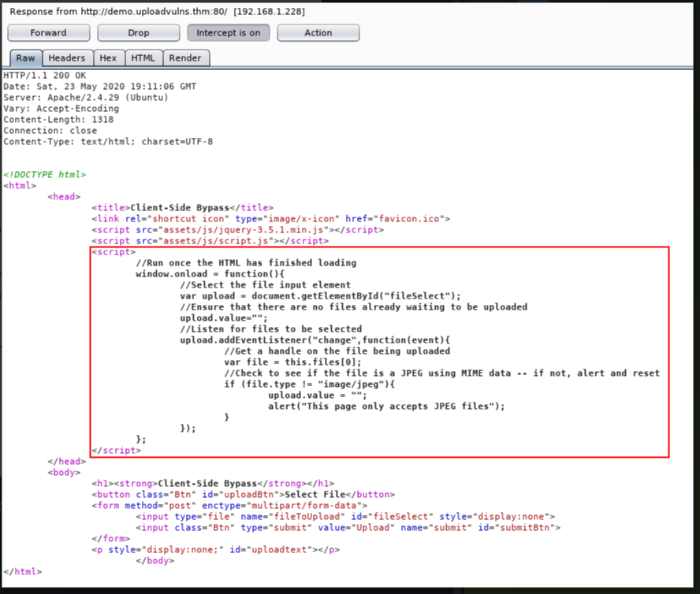Click the h1 Client-Side Bypass line

click(213, 484)
